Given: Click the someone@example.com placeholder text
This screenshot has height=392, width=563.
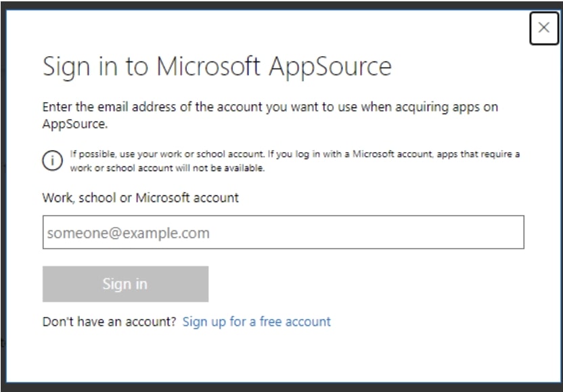Looking at the screenshot, I should point(129,233).
